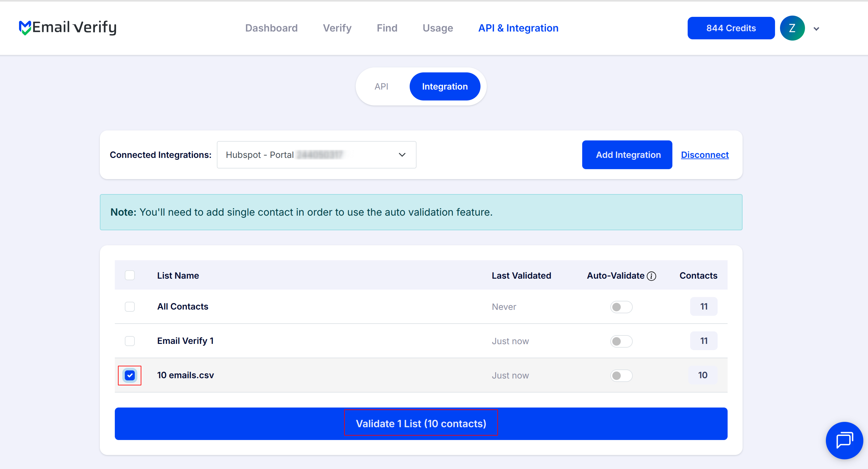Image resolution: width=868 pixels, height=469 pixels.
Task: Open API & Integration nav item
Action: pyautogui.click(x=518, y=28)
